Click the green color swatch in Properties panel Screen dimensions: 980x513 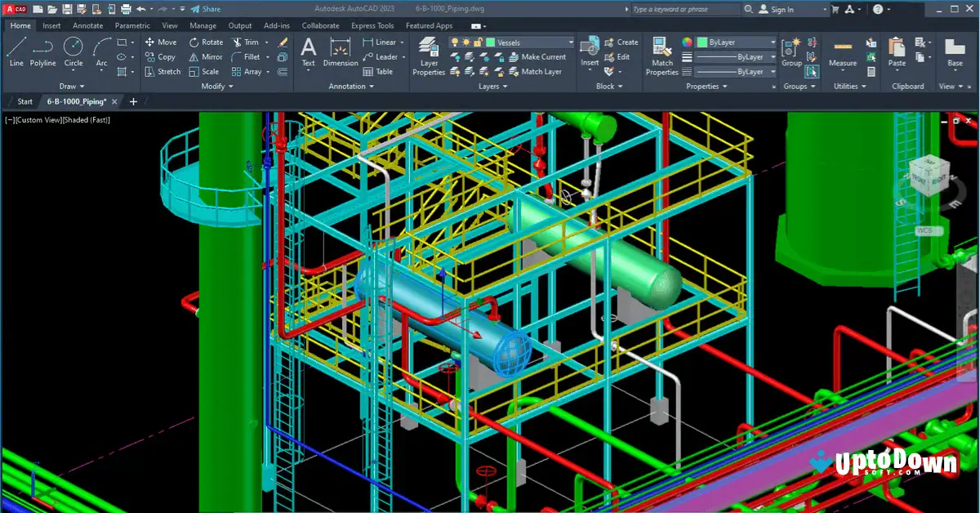pyautogui.click(x=702, y=42)
